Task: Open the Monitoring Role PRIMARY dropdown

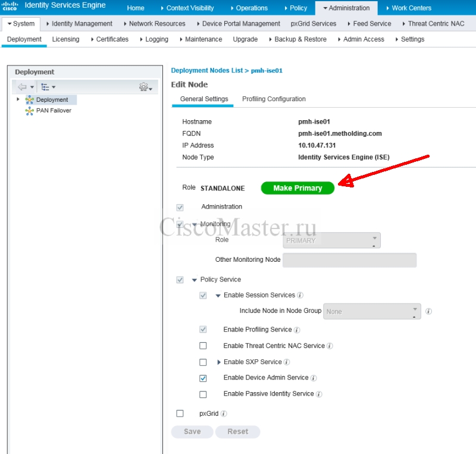Action: coord(331,240)
